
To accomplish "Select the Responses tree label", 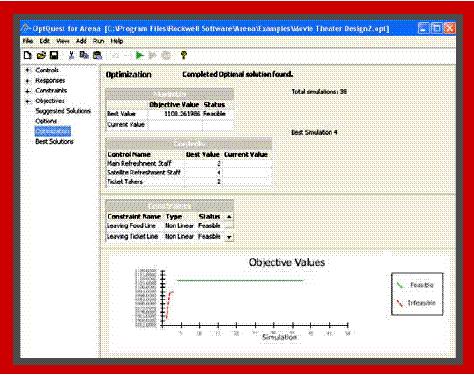I will tap(50, 81).
